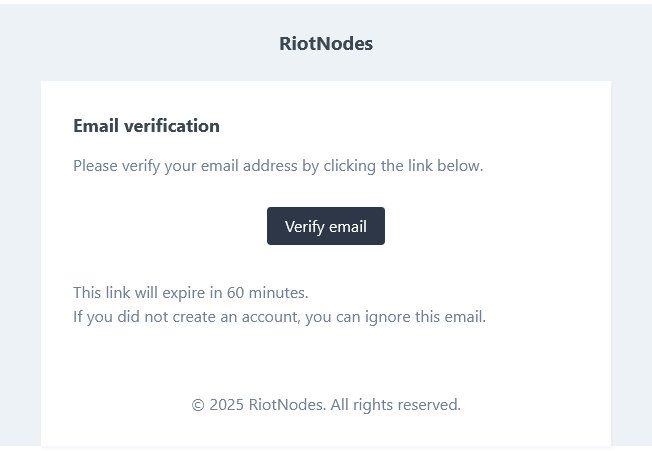Screen dimensions: 652x451
Task: Click the 'Please verify your email address' sentence
Action: coord(278,165)
